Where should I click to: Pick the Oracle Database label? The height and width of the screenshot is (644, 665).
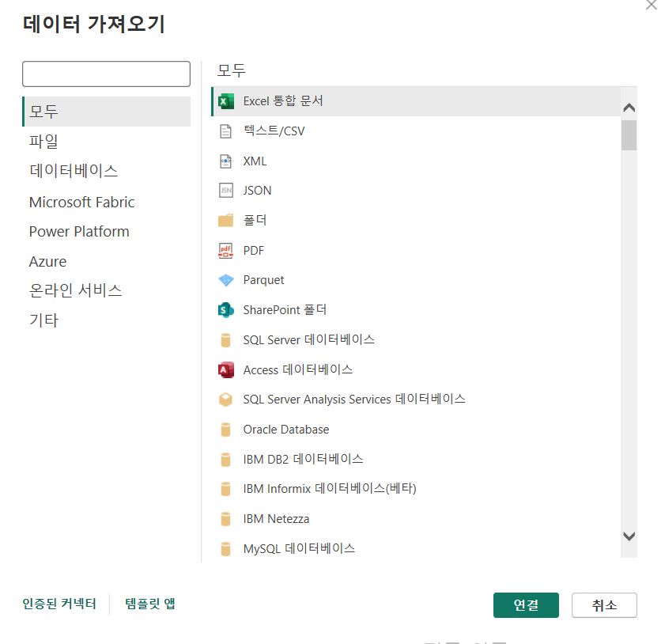286,430
